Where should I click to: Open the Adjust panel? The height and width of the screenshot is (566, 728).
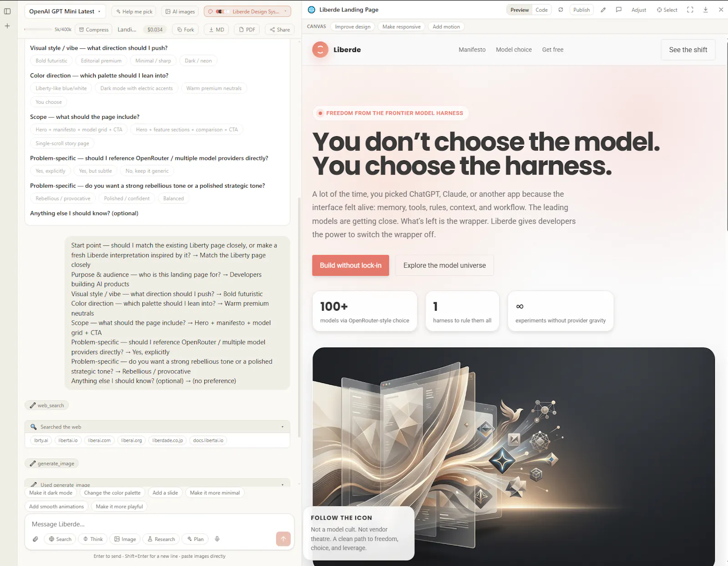pyautogui.click(x=639, y=10)
